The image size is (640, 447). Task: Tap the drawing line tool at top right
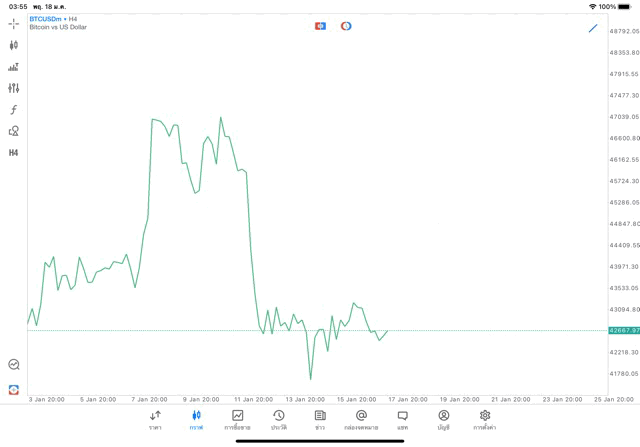[593, 28]
